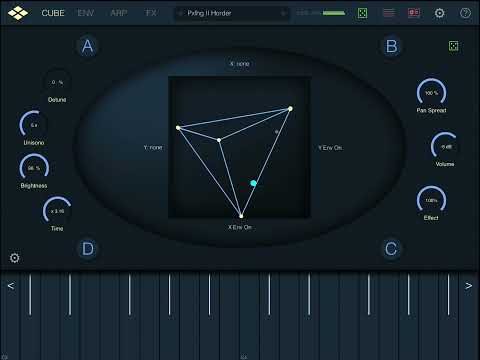The width and height of the screenshot is (480, 360).
Task: Select sound source C
Action: point(391,249)
